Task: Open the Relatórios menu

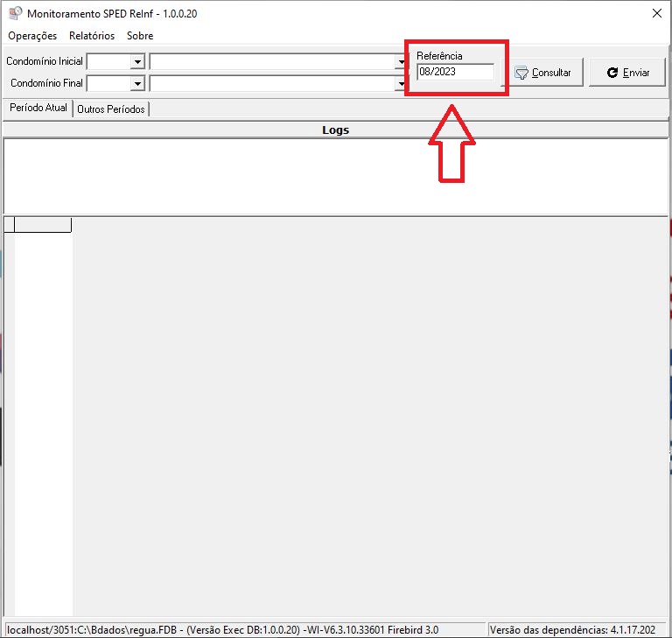Action: coord(92,36)
